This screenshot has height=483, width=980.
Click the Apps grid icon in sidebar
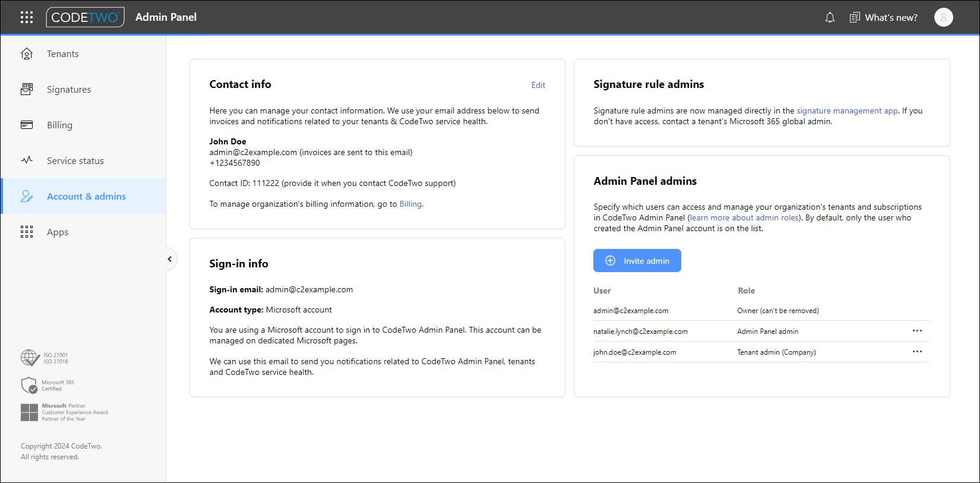[27, 232]
